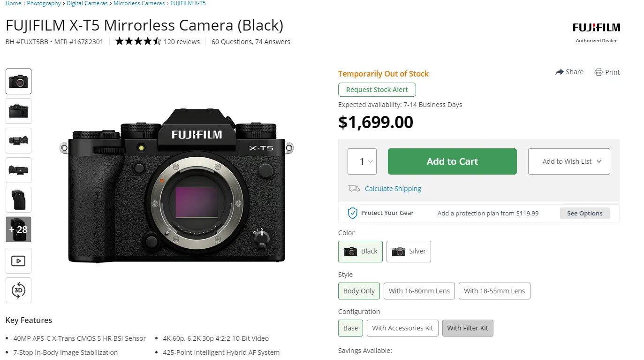The height and width of the screenshot is (360, 644).
Task: Open the 3D rotate view icon
Action: (18, 290)
